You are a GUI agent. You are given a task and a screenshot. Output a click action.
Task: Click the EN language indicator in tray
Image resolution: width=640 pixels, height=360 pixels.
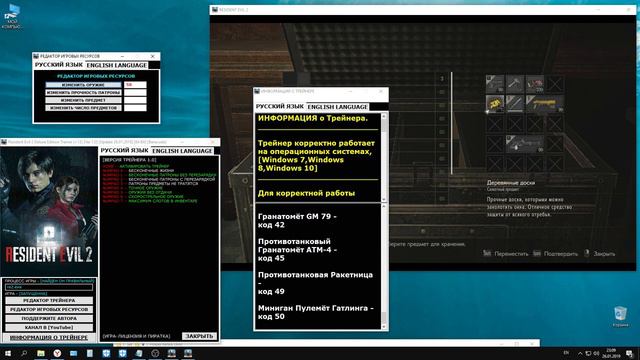[x=566, y=353]
